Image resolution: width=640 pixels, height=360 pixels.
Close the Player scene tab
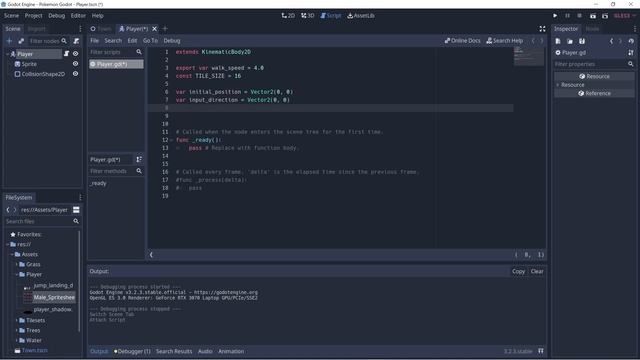click(x=154, y=29)
